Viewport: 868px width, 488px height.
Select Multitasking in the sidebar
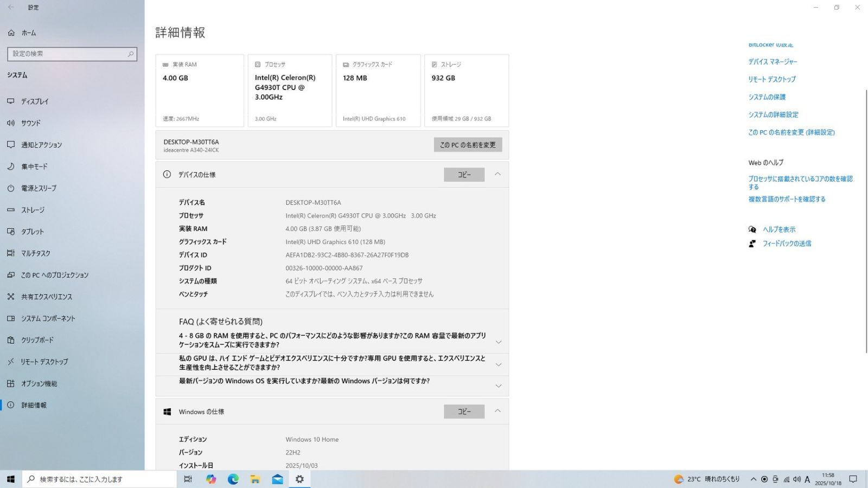36,253
